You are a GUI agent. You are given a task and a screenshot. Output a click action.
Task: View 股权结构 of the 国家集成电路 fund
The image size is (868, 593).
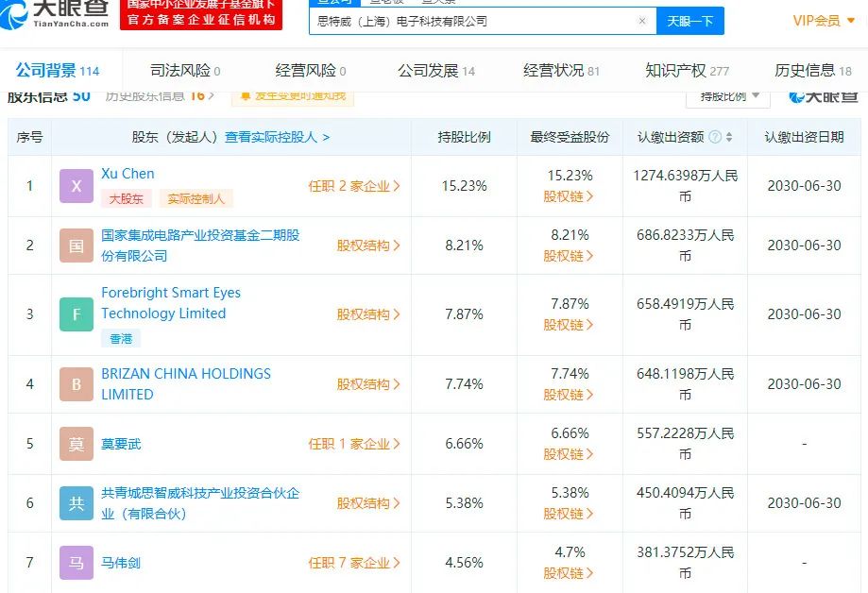368,246
